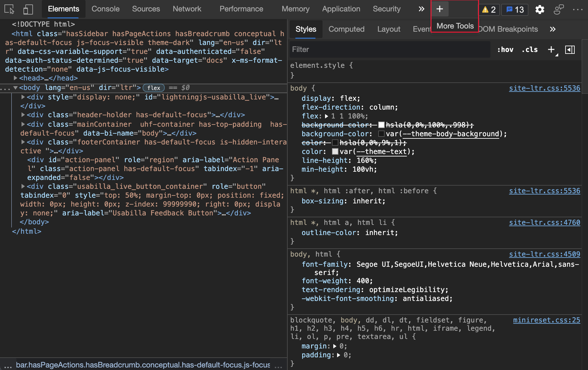Click the --theme-text color swatch
Image resolution: width=588 pixels, height=370 pixels.
point(335,151)
